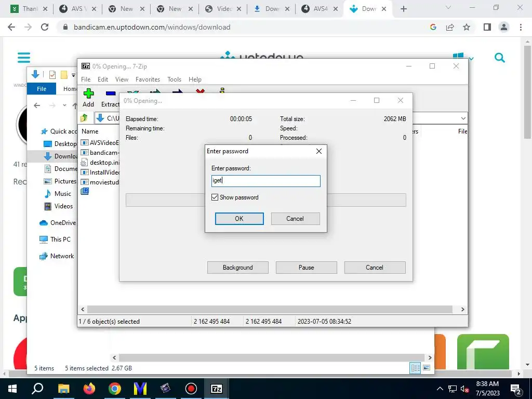Open 7-Zip from the taskbar

pos(217,389)
